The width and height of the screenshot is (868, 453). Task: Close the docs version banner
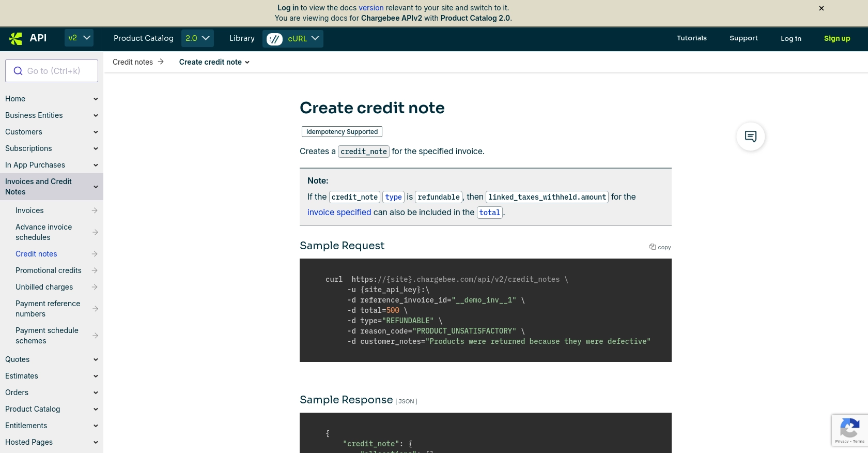tap(822, 8)
